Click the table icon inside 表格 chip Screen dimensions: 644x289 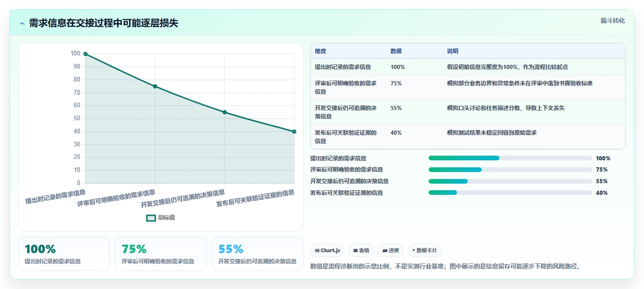(x=355, y=251)
